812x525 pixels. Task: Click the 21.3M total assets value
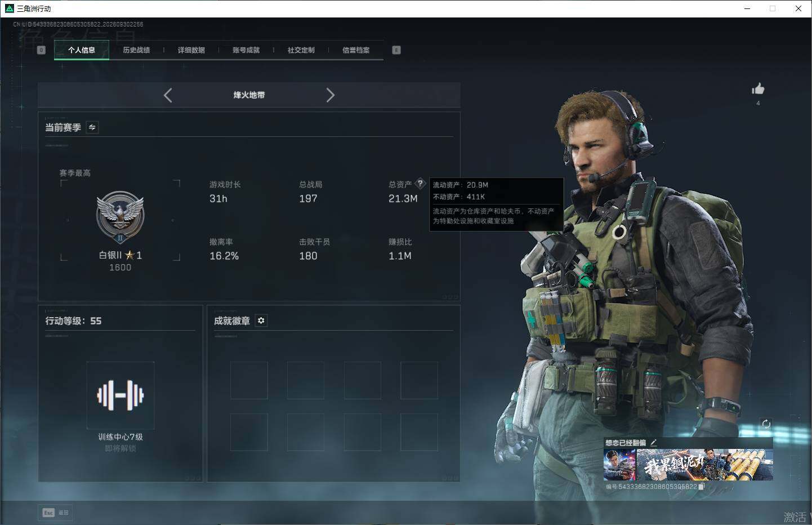point(403,199)
